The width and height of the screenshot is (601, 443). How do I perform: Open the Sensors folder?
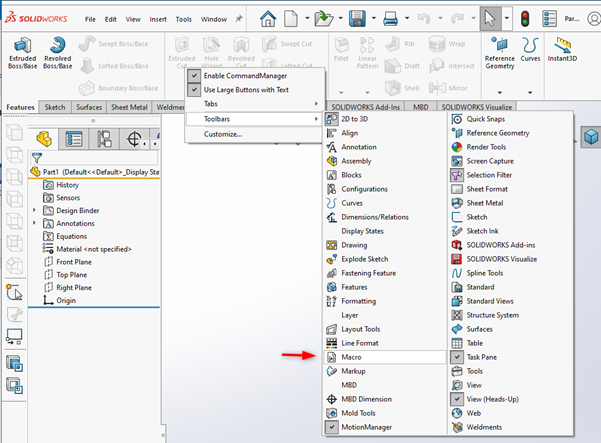tap(62, 198)
